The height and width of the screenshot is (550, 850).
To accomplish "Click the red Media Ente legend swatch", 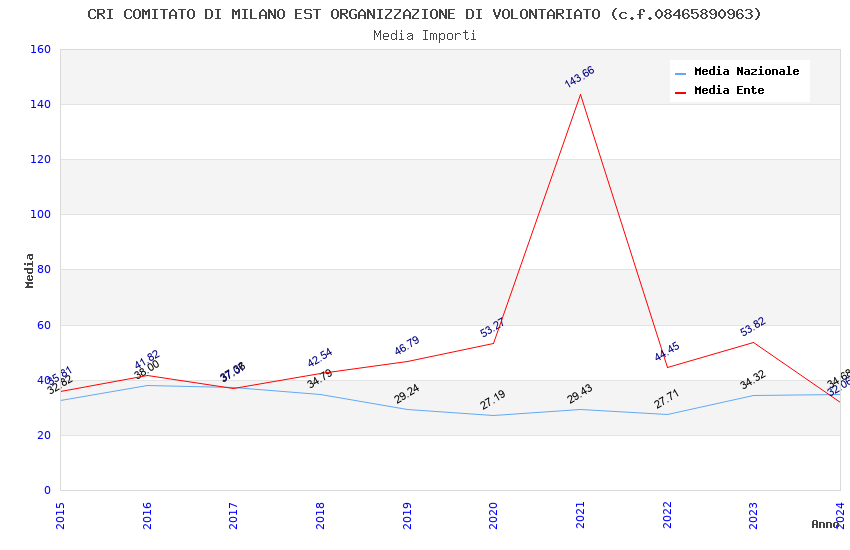I will pyautogui.click(x=680, y=93).
